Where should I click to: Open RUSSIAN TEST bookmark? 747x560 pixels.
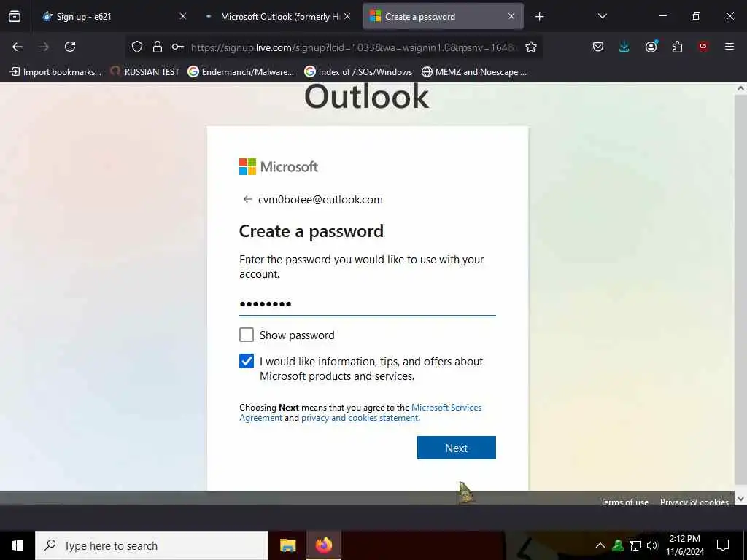(144, 72)
